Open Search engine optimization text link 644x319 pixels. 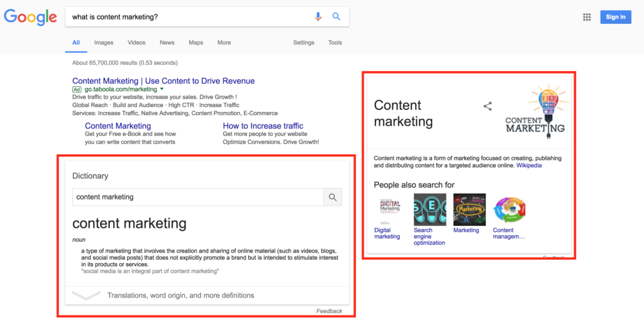(429, 237)
